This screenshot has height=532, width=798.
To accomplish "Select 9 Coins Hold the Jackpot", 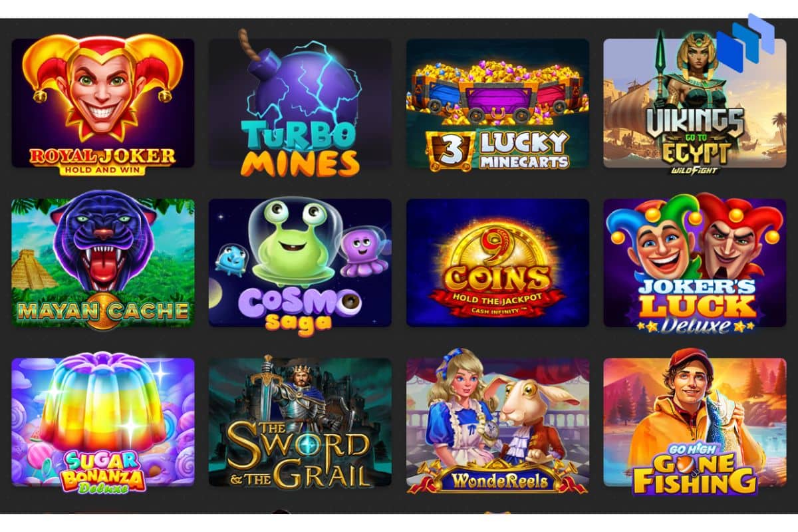I will [497, 263].
